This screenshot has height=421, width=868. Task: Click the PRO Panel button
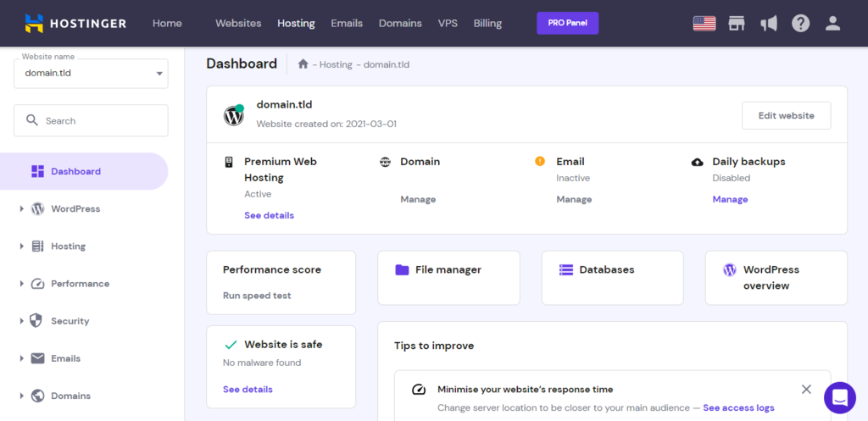click(567, 23)
